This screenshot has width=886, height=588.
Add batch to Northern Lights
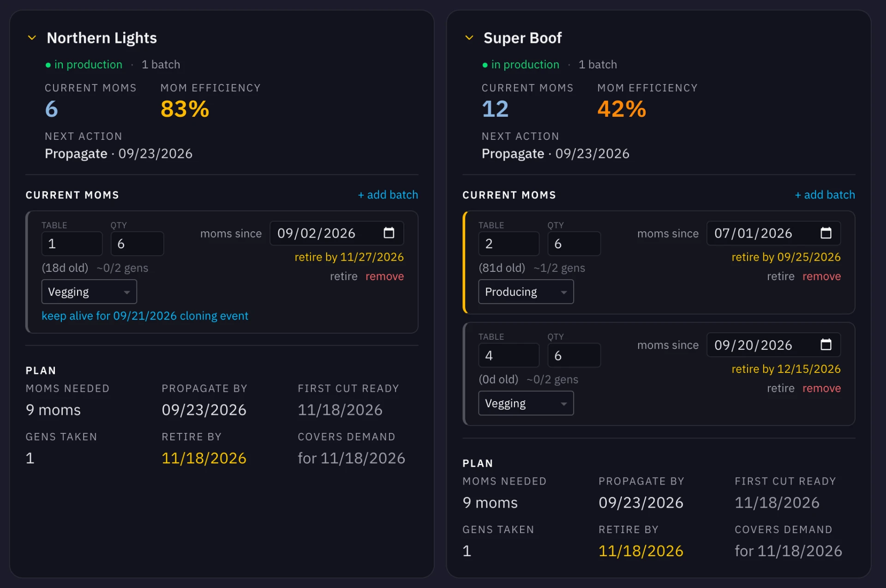pos(388,195)
